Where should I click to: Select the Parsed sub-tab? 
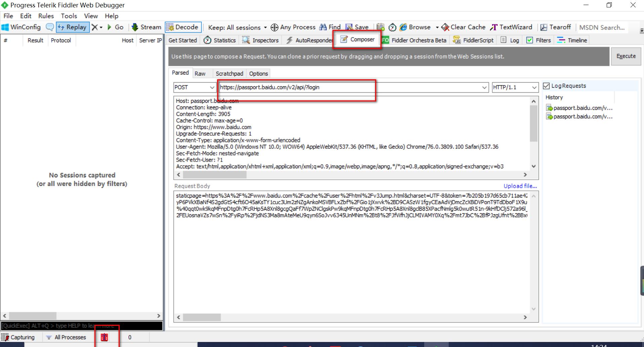180,73
